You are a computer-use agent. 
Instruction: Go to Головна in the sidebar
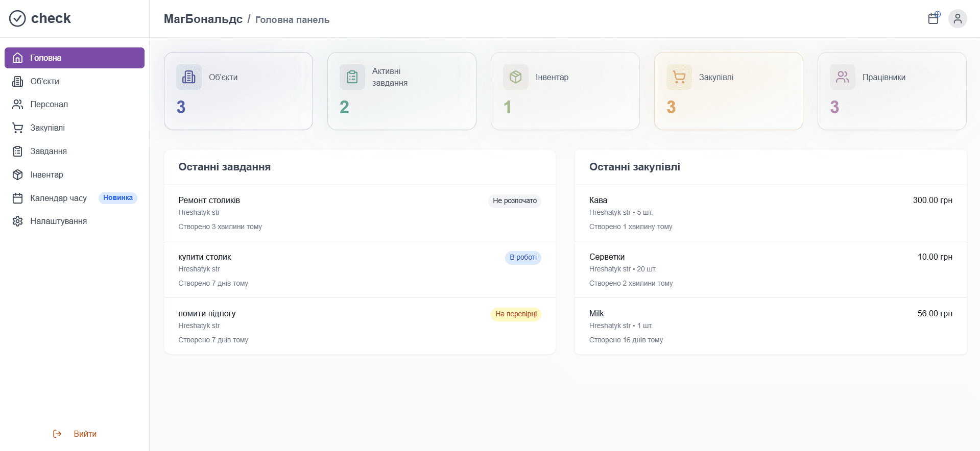click(75, 58)
